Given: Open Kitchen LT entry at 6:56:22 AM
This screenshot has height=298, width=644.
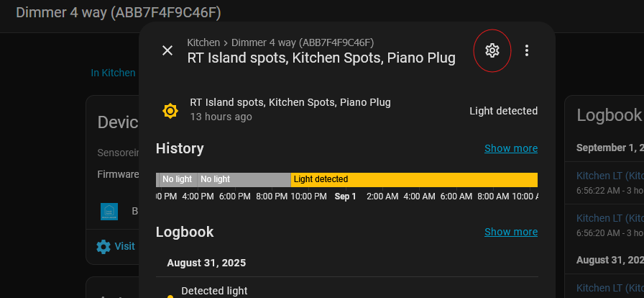Looking at the screenshot, I should point(609,176).
